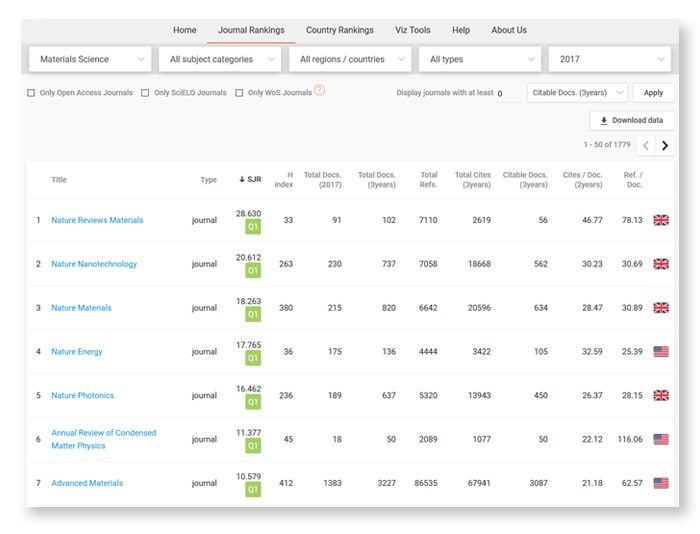
Task: Click the help question mark icon
Action: [319, 90]
